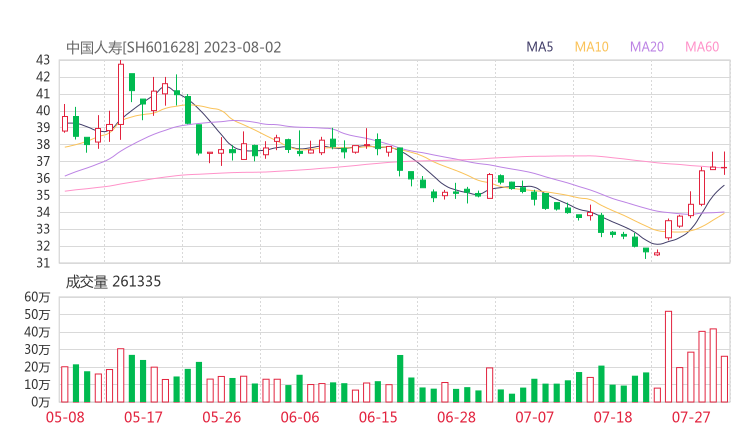Toggle the MA5 legend label

(539, 47)
